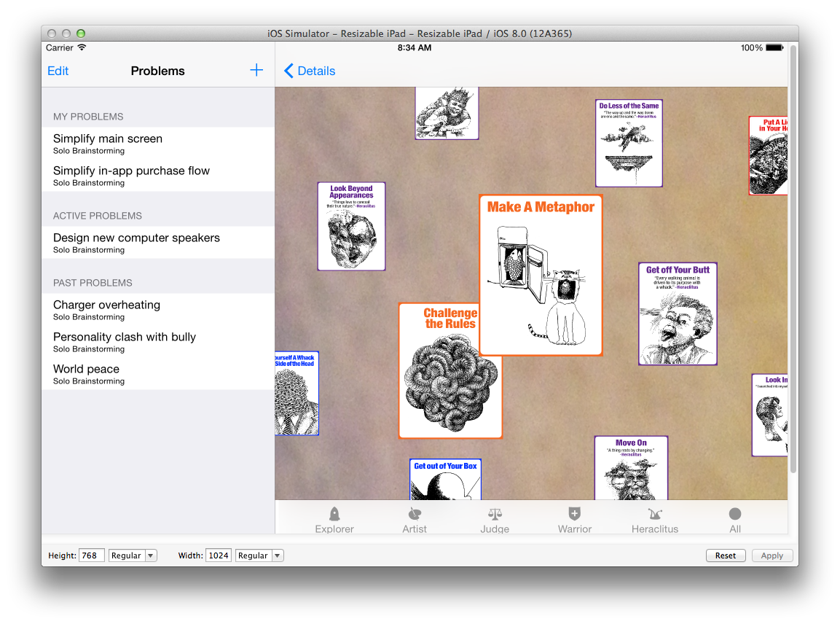Image resolution: width=840 pixels, height=624 pixels.
Task: Click the simulator vertical scrollbar
Action: [793, 260]
